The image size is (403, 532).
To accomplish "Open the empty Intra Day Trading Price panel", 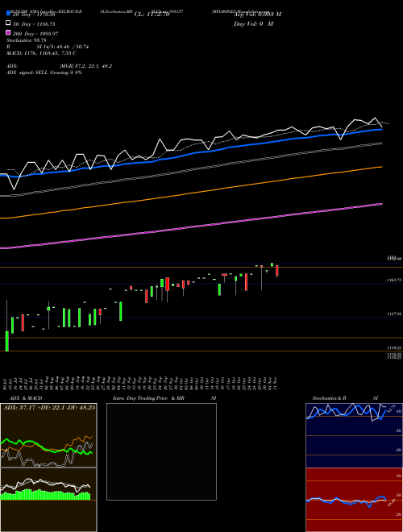I will pyautogui.click(x=161, y=451).
